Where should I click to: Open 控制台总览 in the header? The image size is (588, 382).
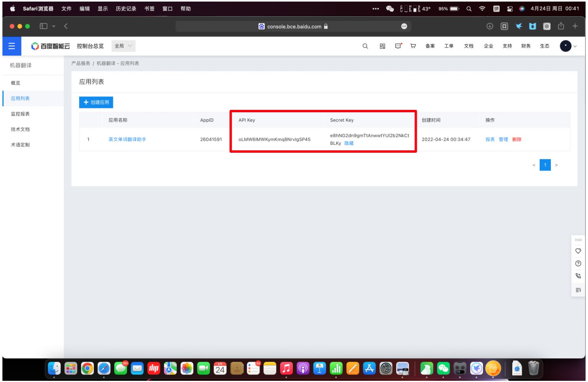90,46
